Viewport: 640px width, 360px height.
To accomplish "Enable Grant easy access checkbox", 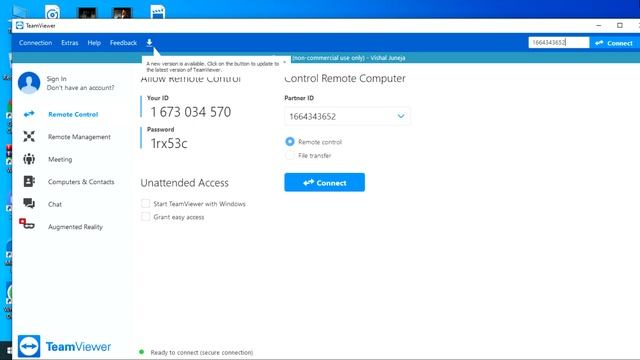I will click(145, 217).
